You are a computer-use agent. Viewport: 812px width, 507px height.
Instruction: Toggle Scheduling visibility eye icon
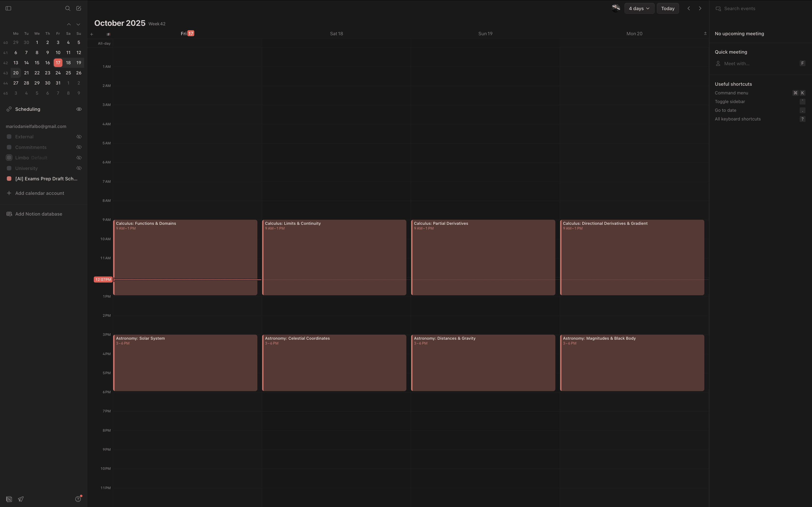(79, 109)
